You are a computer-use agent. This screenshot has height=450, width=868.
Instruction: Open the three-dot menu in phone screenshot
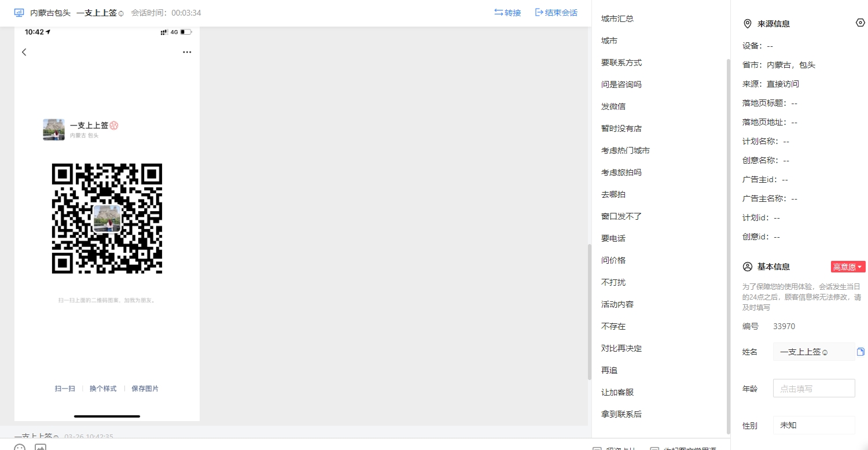pyautogui.click(x=187, y=52)
